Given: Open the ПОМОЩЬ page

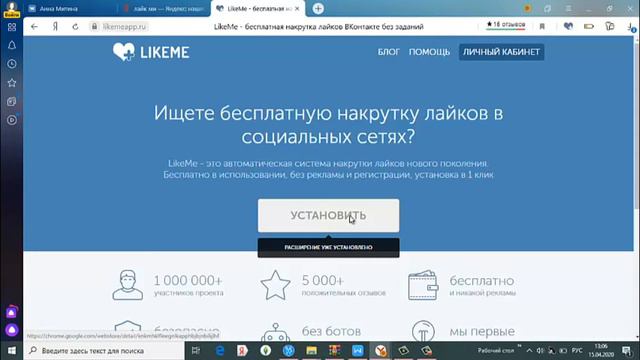Looking at the screenshot, I should 429,52.
